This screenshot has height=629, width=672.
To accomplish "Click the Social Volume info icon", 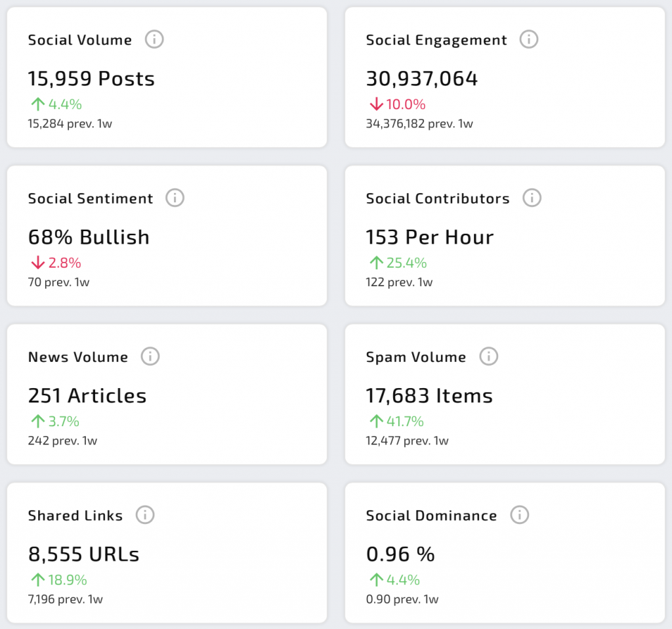I will point(154,39).
